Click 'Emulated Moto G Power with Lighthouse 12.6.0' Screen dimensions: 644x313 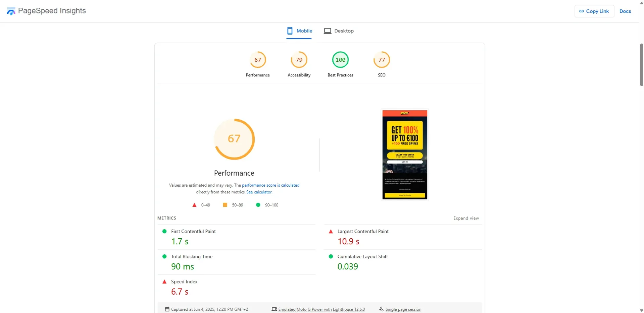321,309
